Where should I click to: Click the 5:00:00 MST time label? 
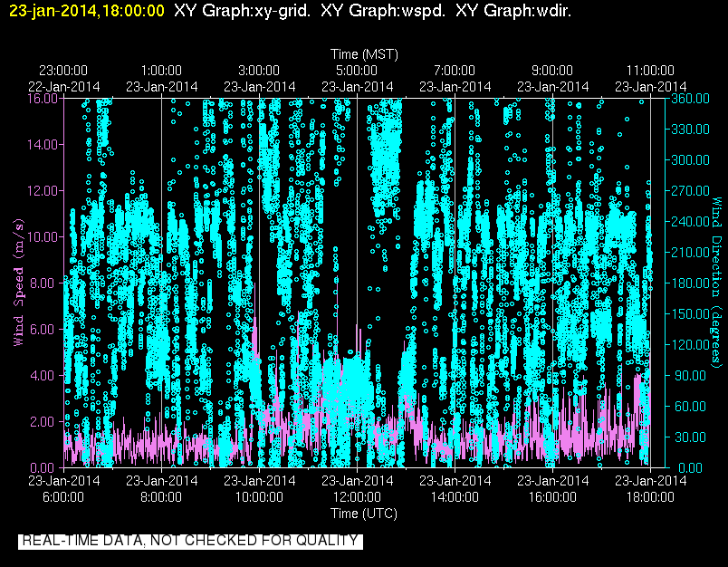point(357,71)
